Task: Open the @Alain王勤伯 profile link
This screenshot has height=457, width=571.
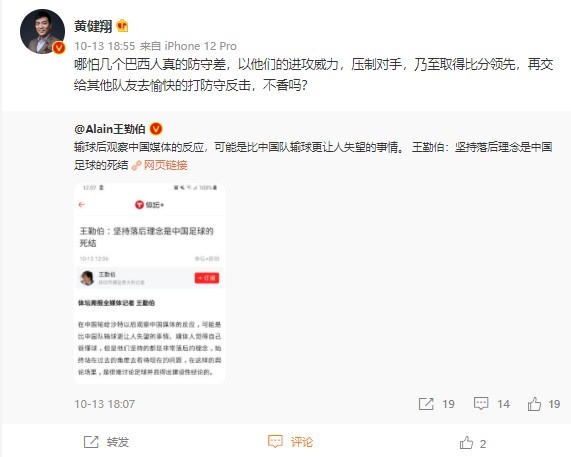Action: [x=110, y=129]
